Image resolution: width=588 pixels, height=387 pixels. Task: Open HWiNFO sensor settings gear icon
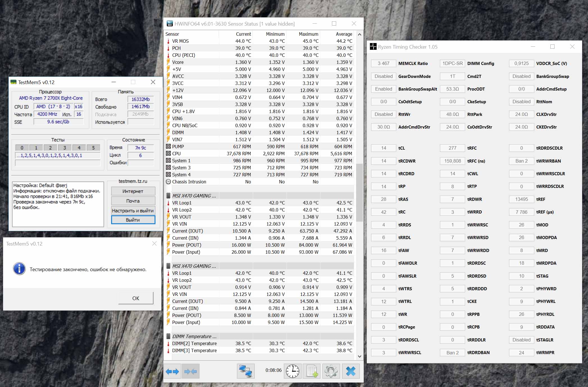331,371
